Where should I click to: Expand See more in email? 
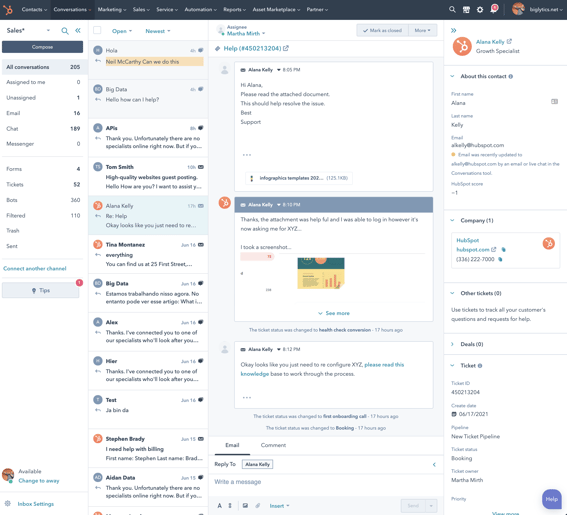334,313
